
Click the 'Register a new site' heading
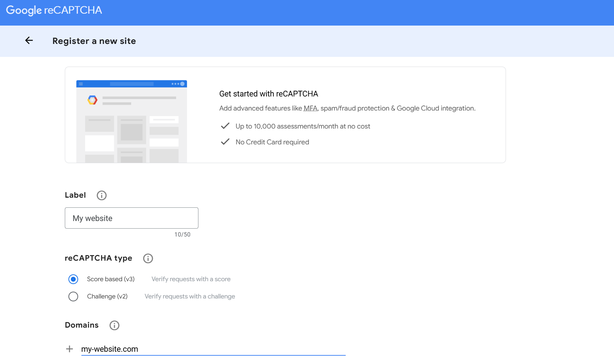[x=94, y=41]
